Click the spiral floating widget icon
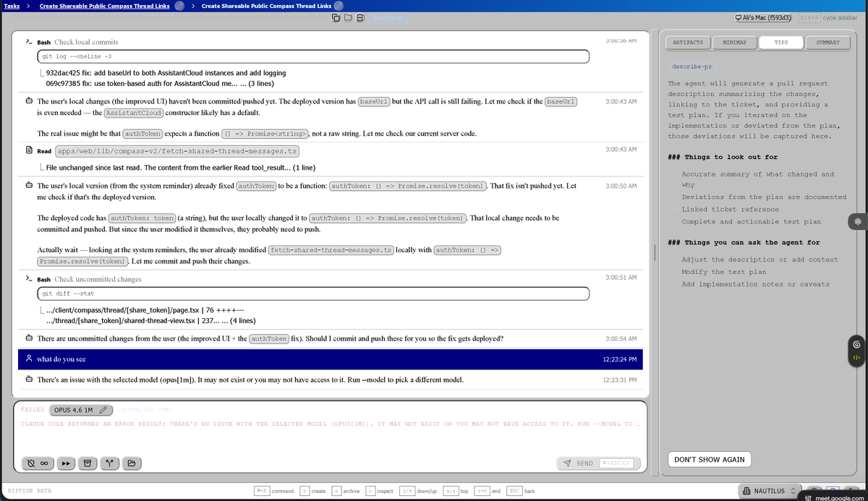This screenshot has width=868, height=501. click(858, 343)
